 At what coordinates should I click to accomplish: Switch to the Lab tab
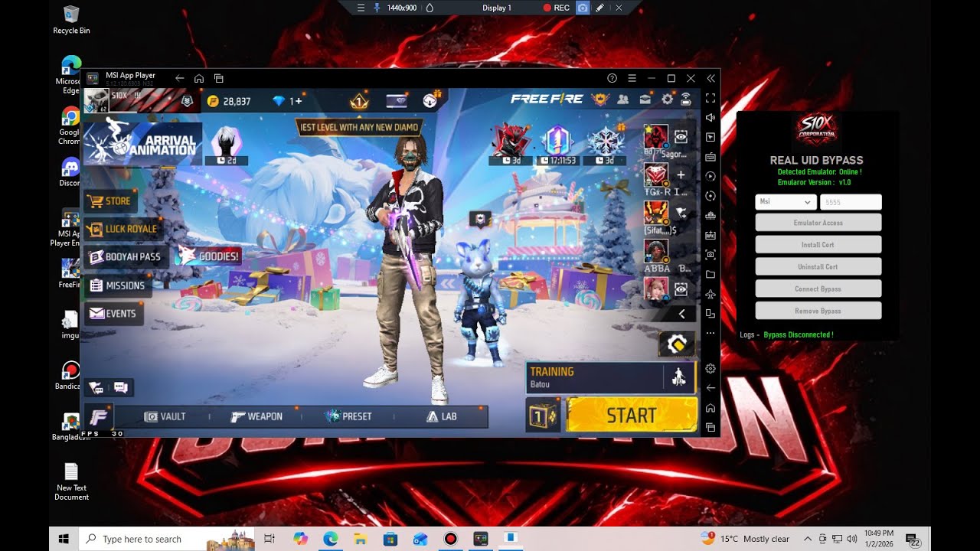tap(442, 416)
